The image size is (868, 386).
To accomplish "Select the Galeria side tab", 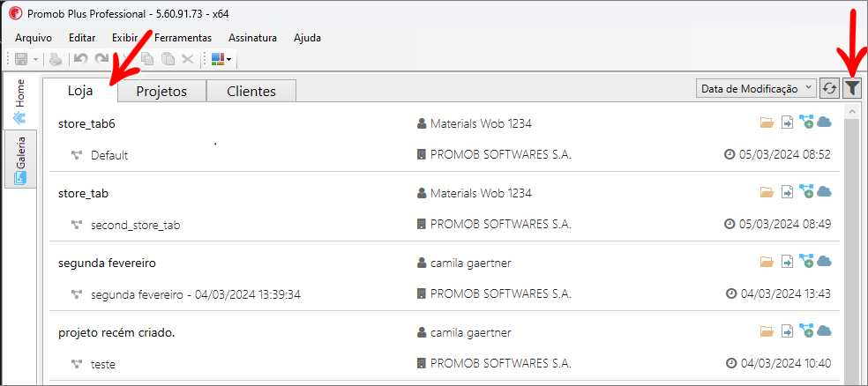I will click(20, 160).
